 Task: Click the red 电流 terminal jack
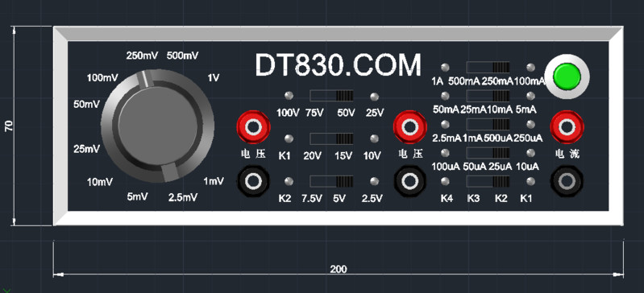click(567, 127)
